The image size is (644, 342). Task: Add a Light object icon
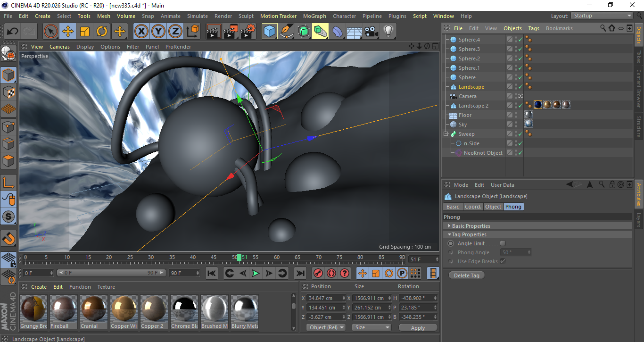point(388,32)
